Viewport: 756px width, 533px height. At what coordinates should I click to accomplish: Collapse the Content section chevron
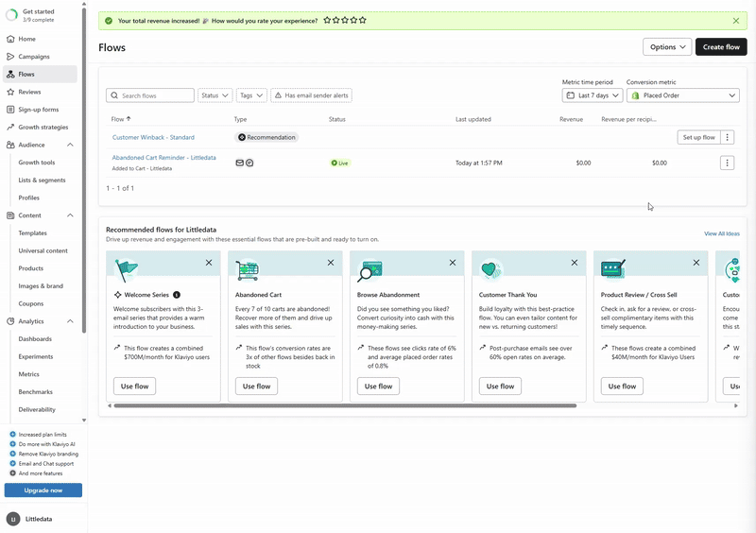(x=70, y=215)
